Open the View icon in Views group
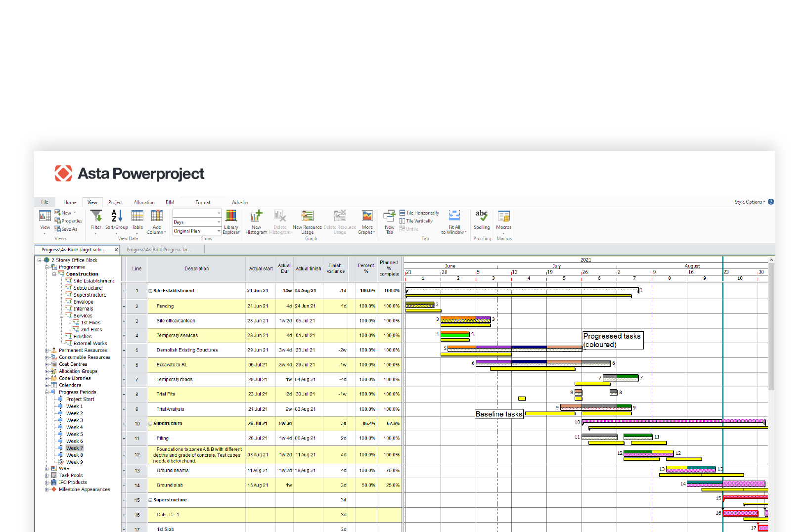 [x=45, y=220]
